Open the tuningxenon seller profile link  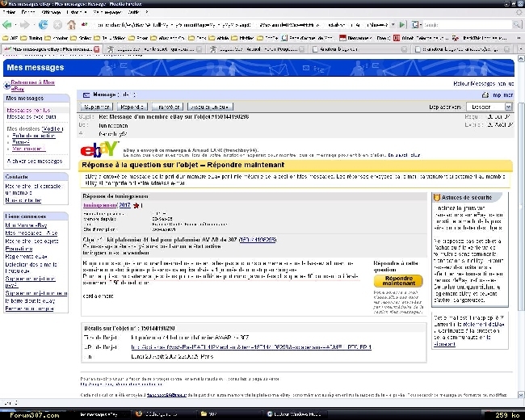(x=100, y=205)
